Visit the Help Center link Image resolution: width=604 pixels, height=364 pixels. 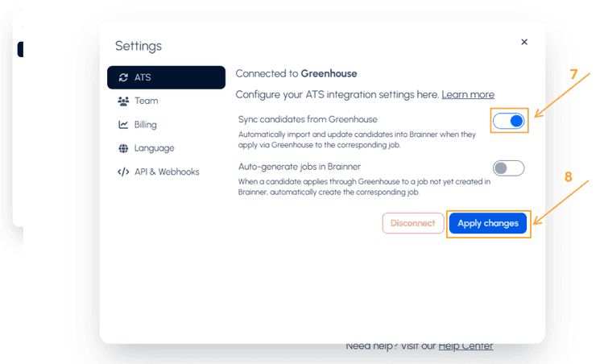(465, 346)
